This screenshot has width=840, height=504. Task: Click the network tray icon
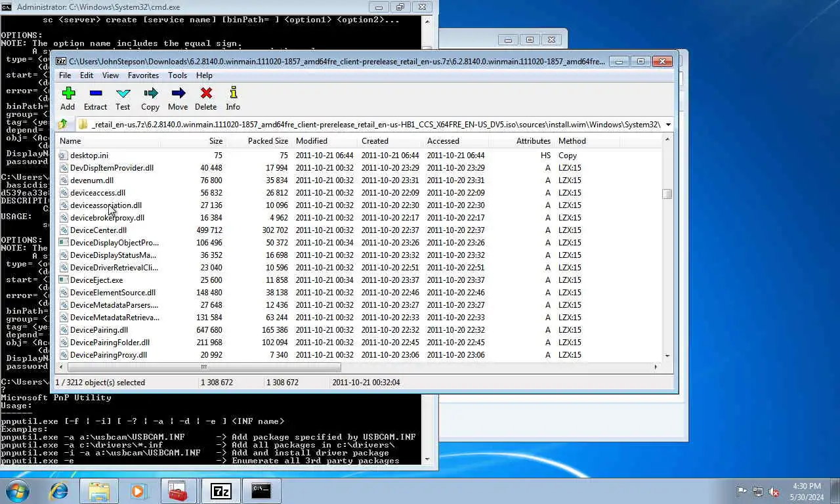coord(758,491)
